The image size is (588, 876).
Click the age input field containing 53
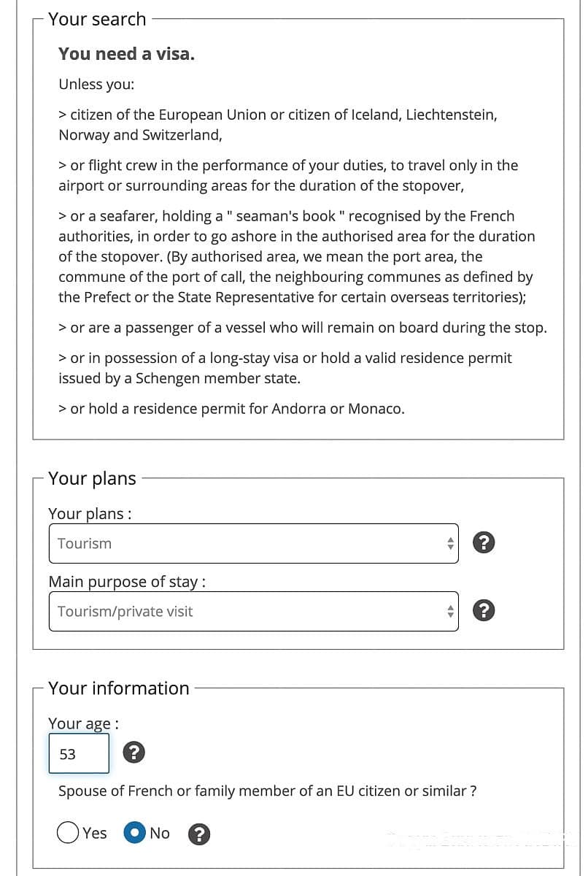click(79, 753)
